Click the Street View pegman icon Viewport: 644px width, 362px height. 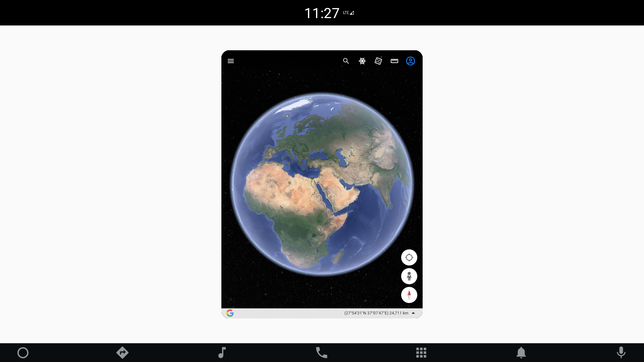[x=409, y=276]
